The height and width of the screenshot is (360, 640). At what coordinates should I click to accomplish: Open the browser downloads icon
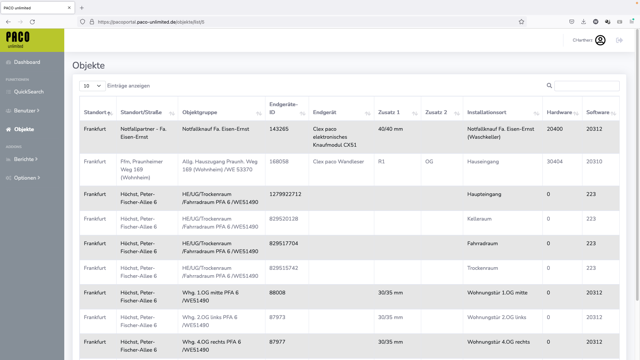click(583, 22)
